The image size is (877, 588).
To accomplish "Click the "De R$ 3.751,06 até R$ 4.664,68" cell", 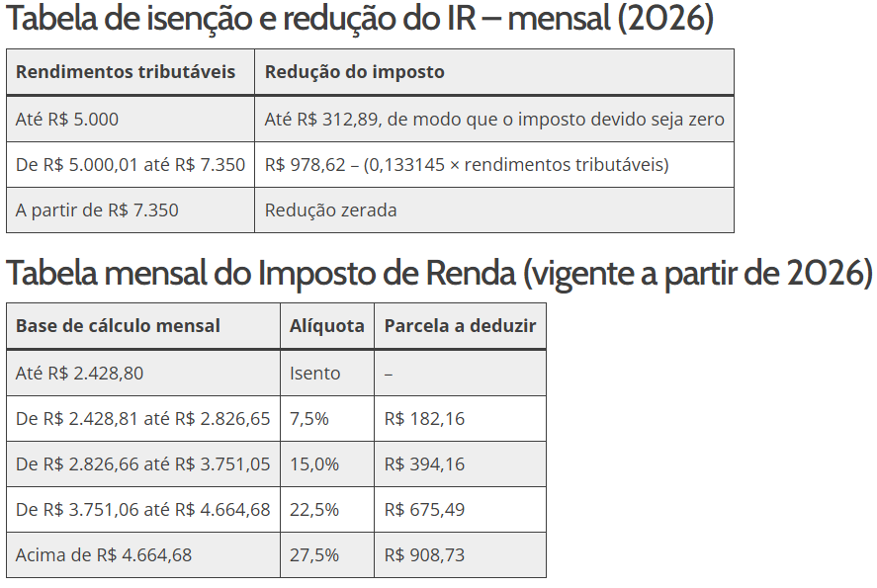I will [x=143, y=510].
